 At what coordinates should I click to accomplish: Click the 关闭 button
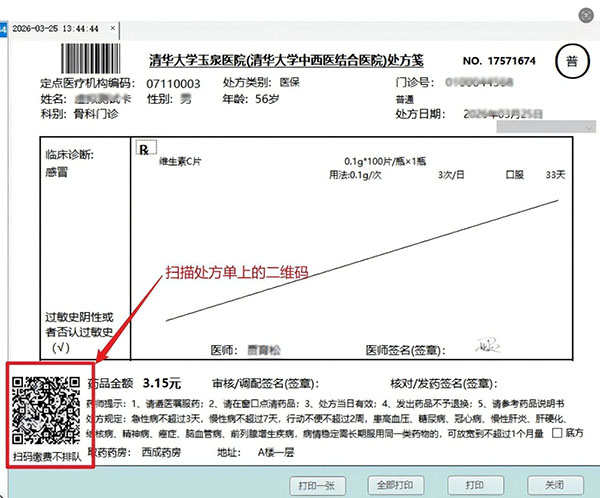click(553, 485)
